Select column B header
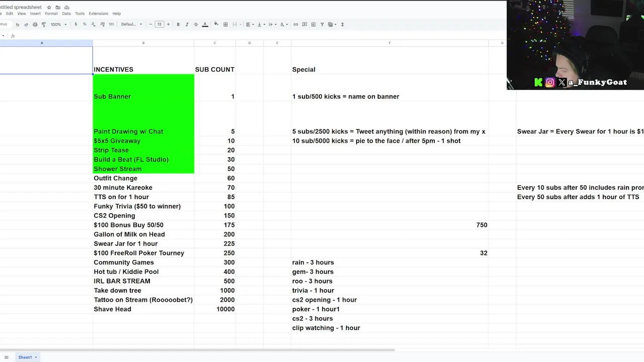Viewport: 644px width, 362px height. [143, 43]
